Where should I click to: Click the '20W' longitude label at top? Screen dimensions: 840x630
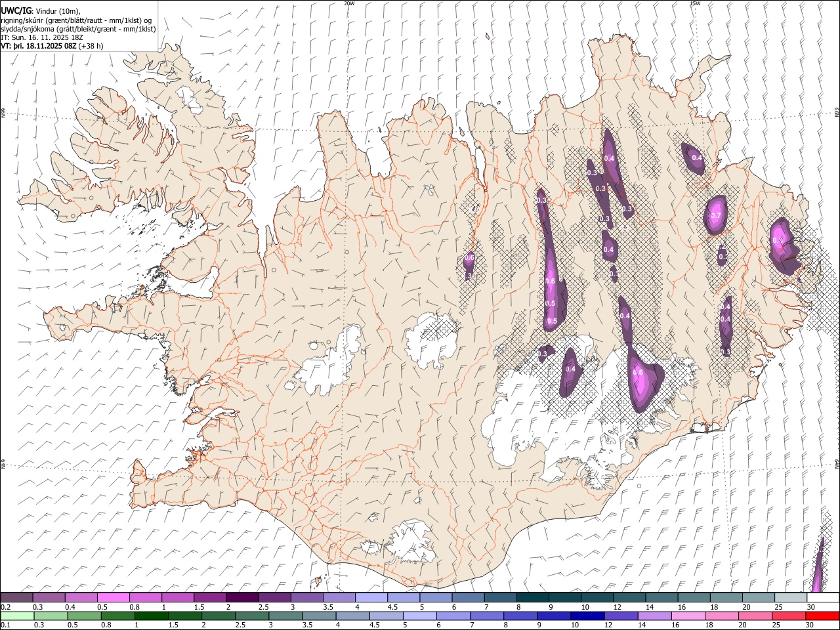tap(349, 3)
